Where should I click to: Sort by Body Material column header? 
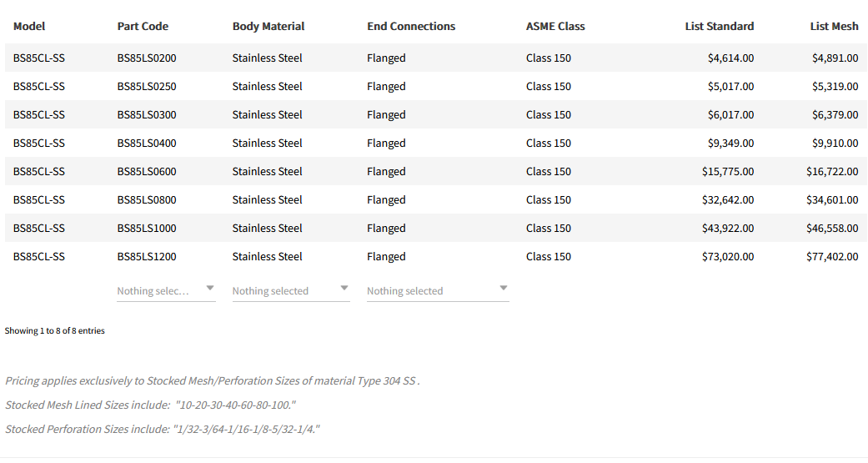(268, 26)
